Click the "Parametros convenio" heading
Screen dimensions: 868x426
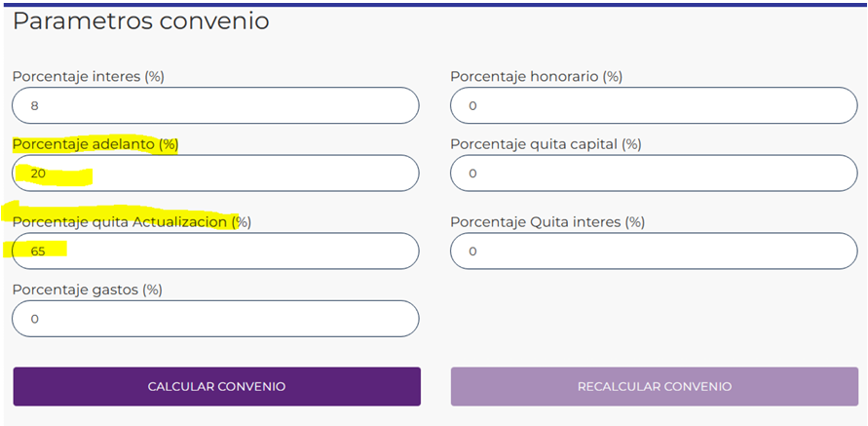140,21
